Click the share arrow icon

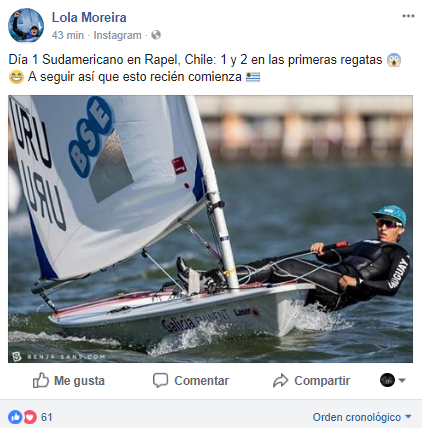(x=280, y=380)
